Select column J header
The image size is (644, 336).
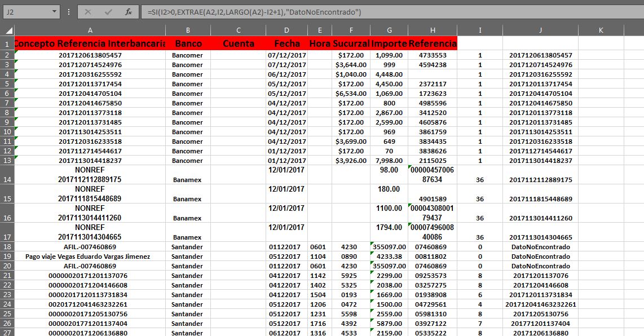pyautogui.click(x=540, y=30)
